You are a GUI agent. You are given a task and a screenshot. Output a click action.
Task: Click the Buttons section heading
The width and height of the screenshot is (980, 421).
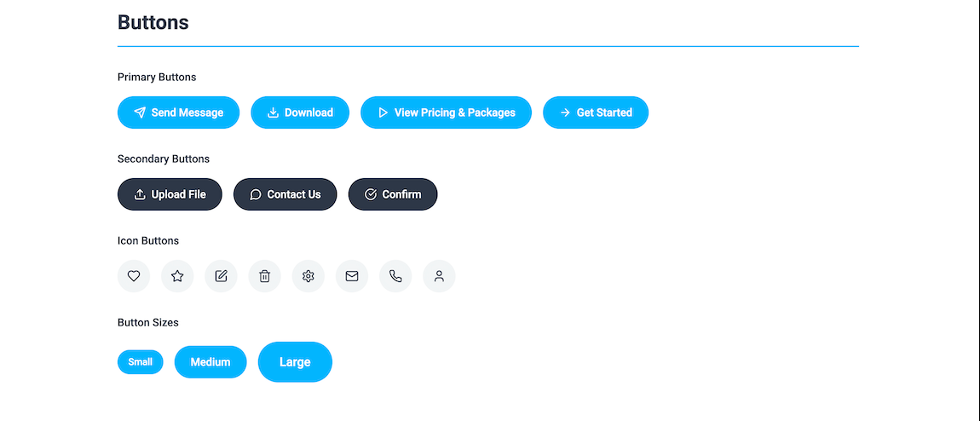[x=153, y=23]
